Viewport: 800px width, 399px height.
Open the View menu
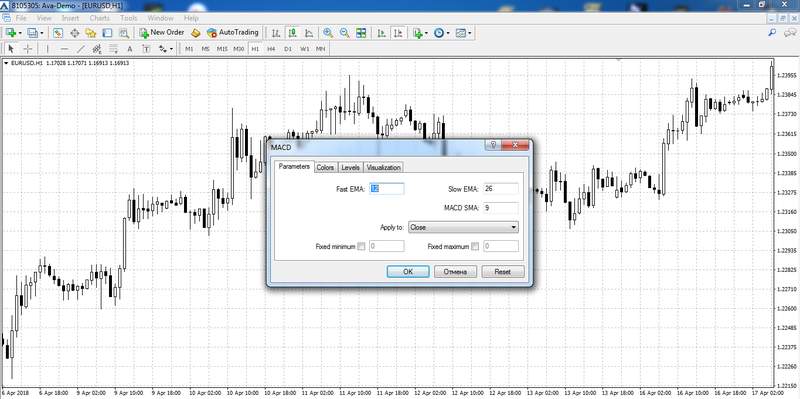[44, 18]
